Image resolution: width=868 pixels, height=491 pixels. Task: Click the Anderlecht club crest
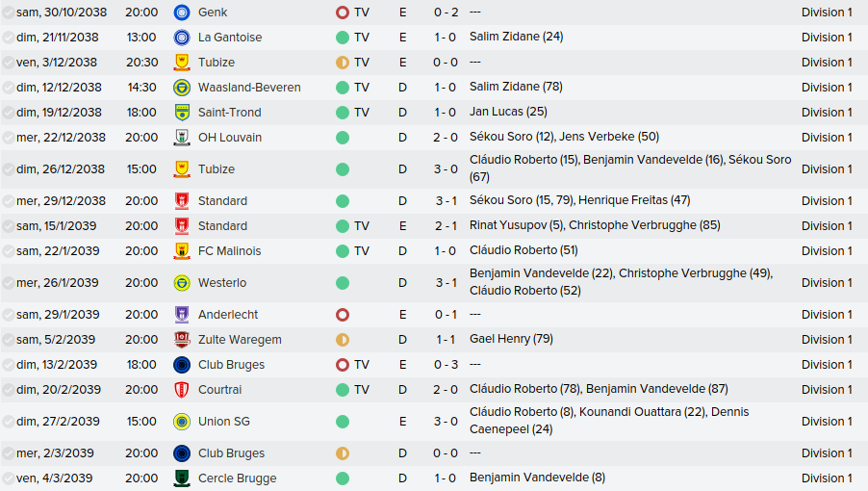(181, 315)
